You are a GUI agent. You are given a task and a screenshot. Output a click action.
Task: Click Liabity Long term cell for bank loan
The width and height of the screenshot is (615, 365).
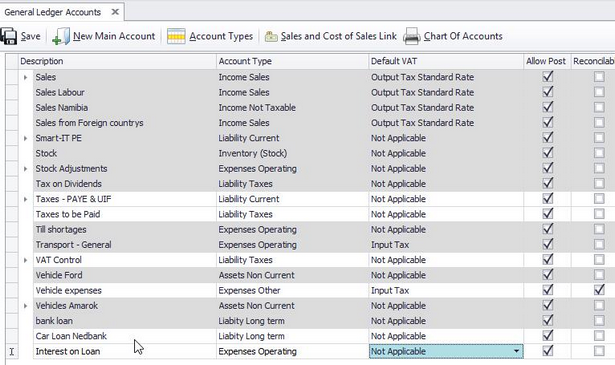point(292,321)
